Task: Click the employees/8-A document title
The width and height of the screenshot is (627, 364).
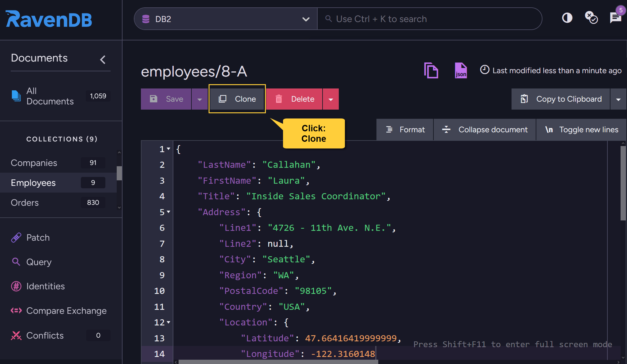Action: coord(194,71)
